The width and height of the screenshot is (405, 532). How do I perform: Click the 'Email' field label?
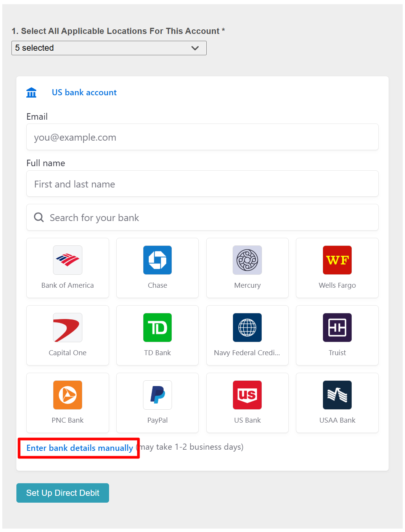tap(37, 117)
